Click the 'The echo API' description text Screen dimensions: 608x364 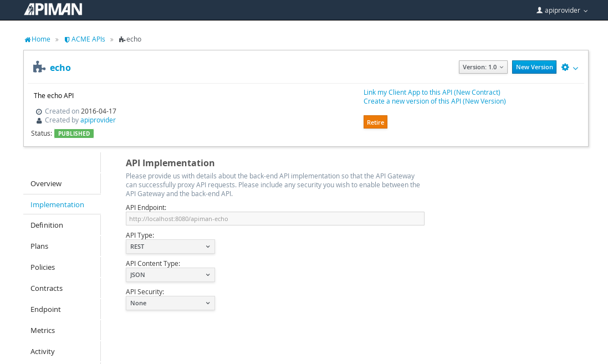tap(54, 95)
